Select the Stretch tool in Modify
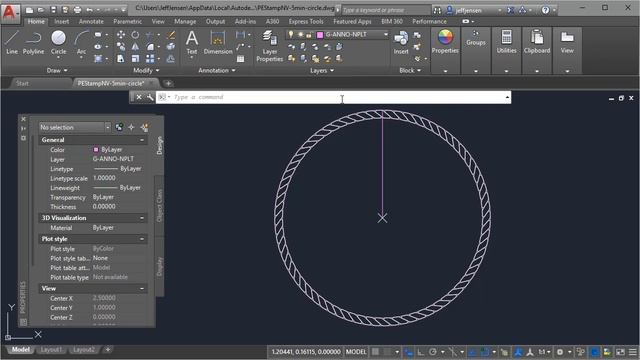 (x=121, y=59)
